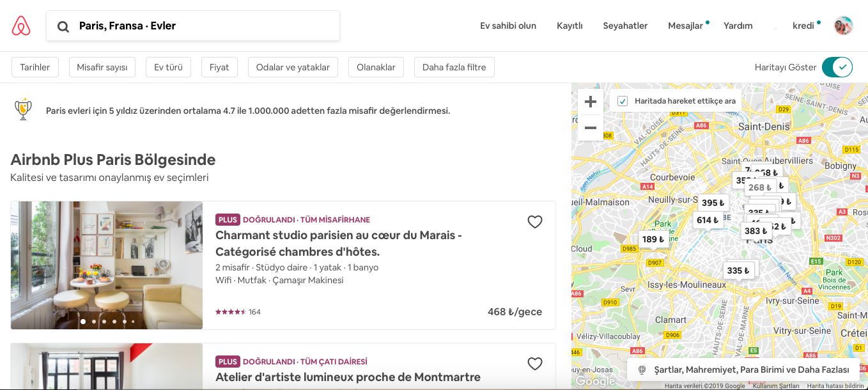Open kredi in top navigation
This screenshot has width=868, height=390.
(803, 26)
